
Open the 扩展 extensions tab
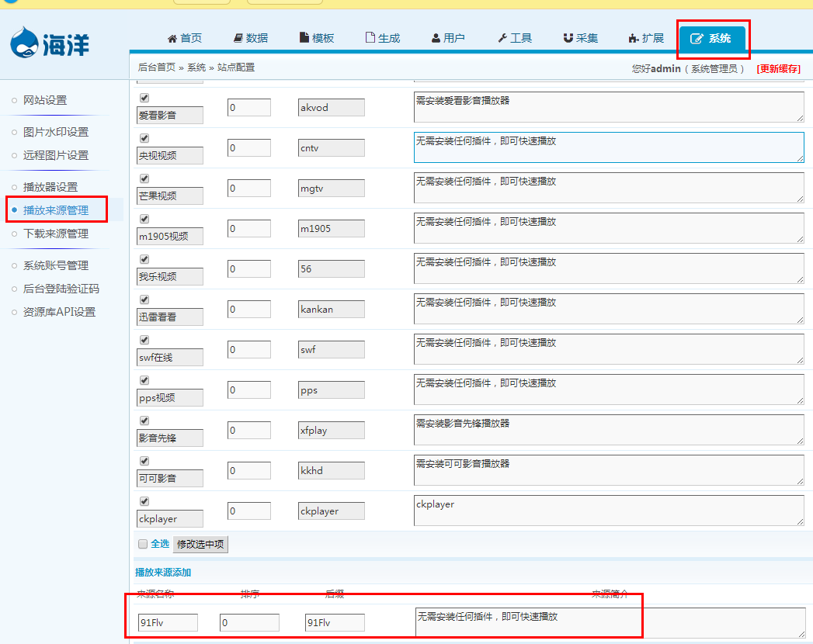point(646,38)
